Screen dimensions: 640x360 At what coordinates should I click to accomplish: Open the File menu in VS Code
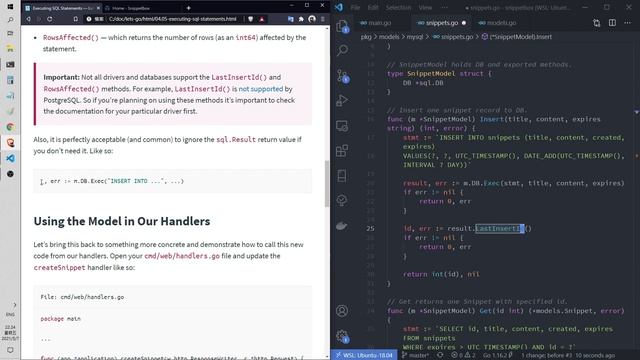tap(355, 7)
